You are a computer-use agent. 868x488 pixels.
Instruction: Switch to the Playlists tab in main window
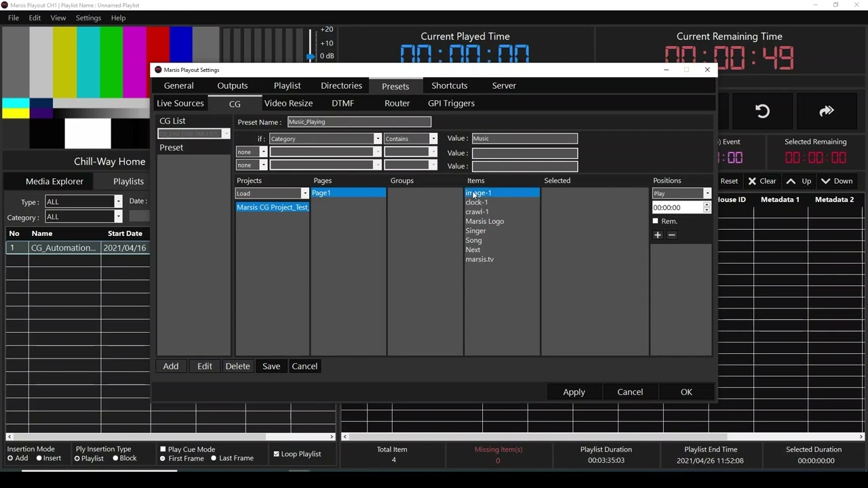click(x=128, y=181)
